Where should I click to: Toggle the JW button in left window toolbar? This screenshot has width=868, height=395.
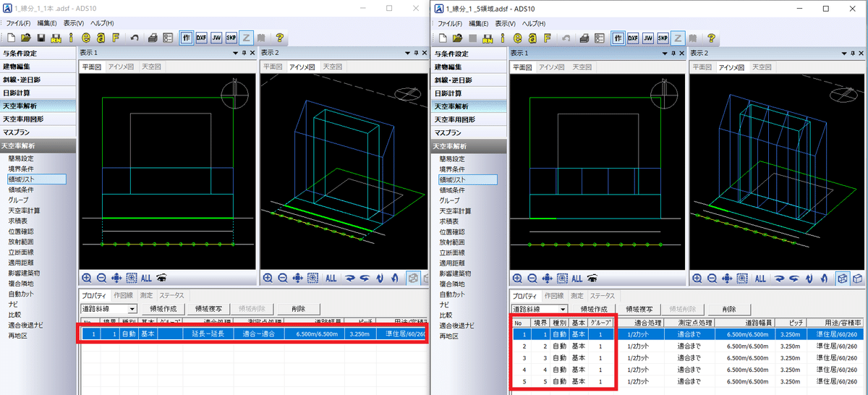tap(216, 38)
